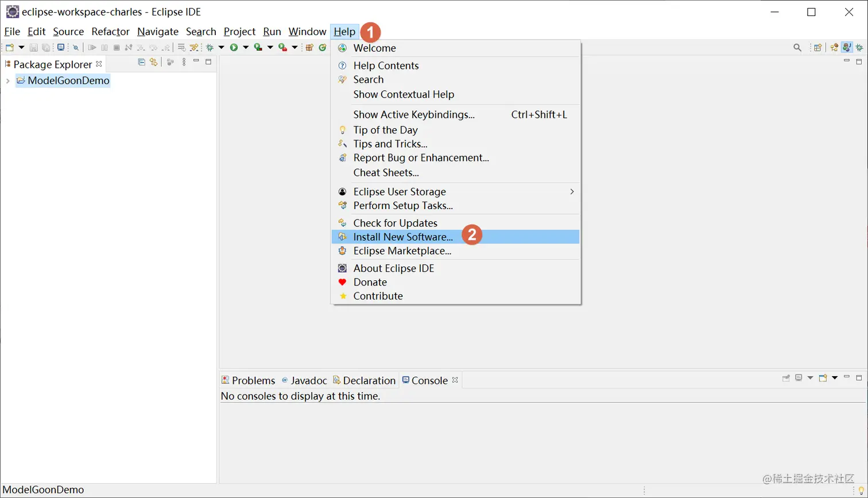Image resolution: width=868 pixels, height=498 pixels.
Task: Click the Open Perspective icon
Action: coord(817,48)
